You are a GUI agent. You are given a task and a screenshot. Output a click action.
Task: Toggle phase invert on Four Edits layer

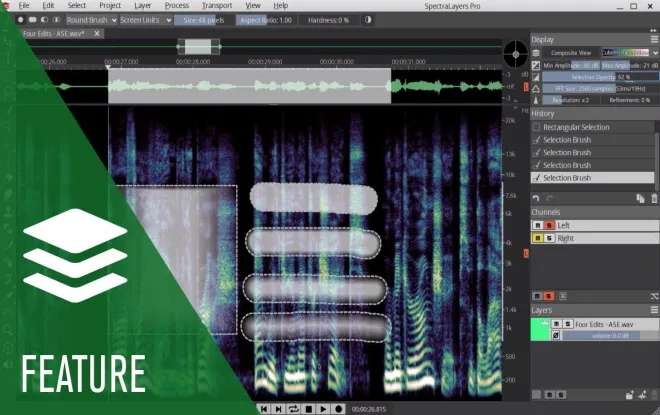tap(556, 335)
